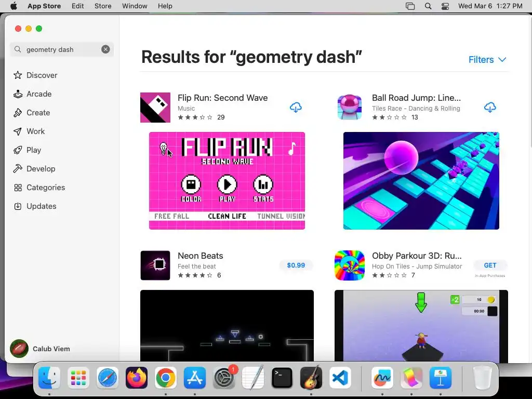Launch Firefox from the Dock

click(x=137, y=377)
